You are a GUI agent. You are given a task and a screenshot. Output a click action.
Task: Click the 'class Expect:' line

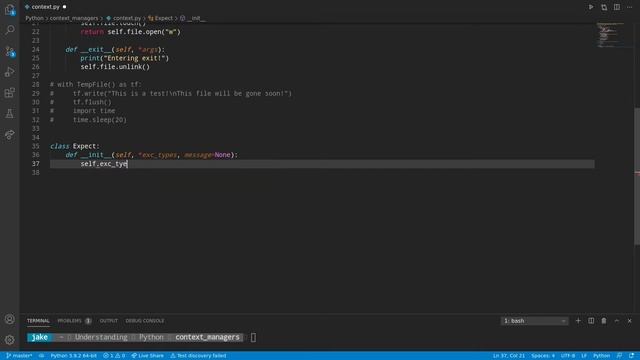pos(75,146)
